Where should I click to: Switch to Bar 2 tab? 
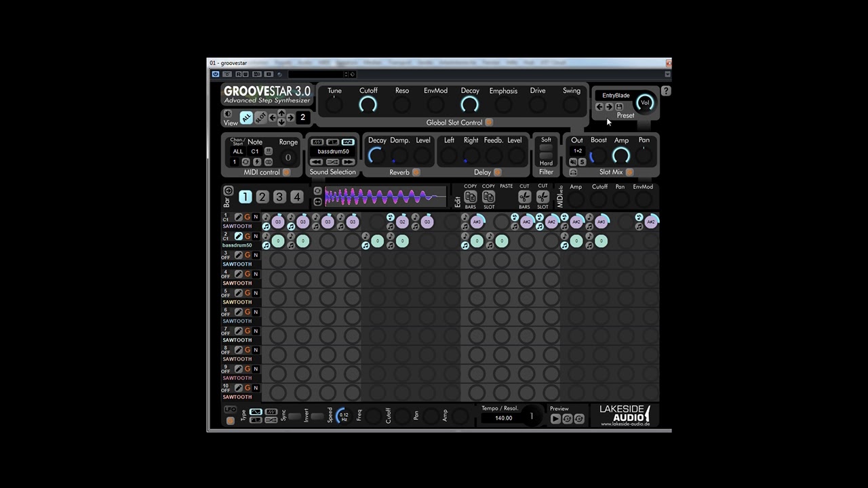coord(262,197)
